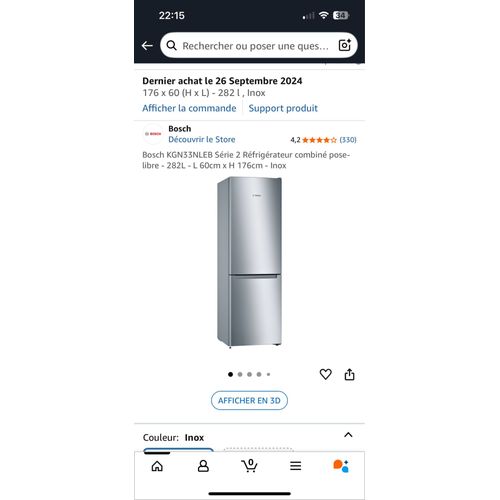This screenshot has width=500, height=500.
Task: Go to Home tab in bottom bar
Action: (x=157, y=466)
